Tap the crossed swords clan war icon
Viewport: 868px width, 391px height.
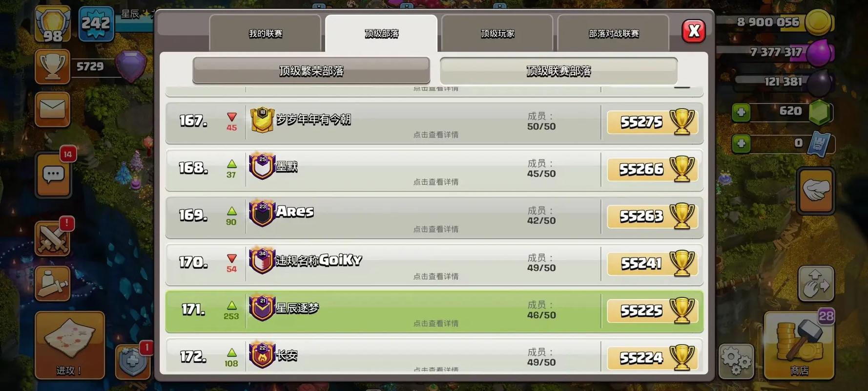pyautogui.click(x=53, y=239)
